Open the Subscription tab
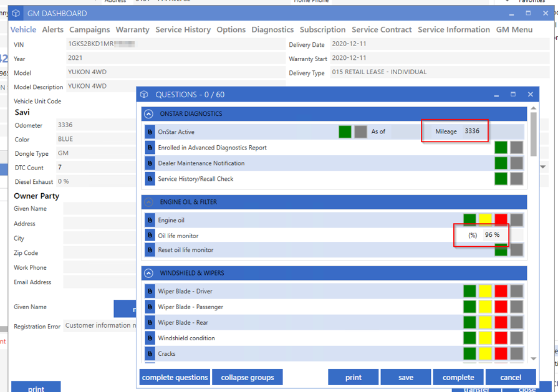The image size is (558, 392). (322, 29)
